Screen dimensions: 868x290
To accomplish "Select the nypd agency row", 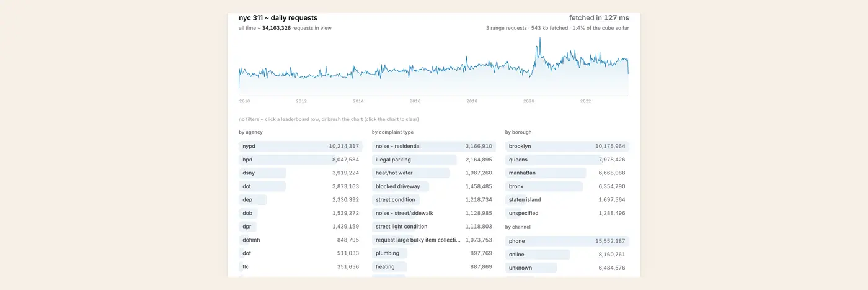I will coord(301,147).
